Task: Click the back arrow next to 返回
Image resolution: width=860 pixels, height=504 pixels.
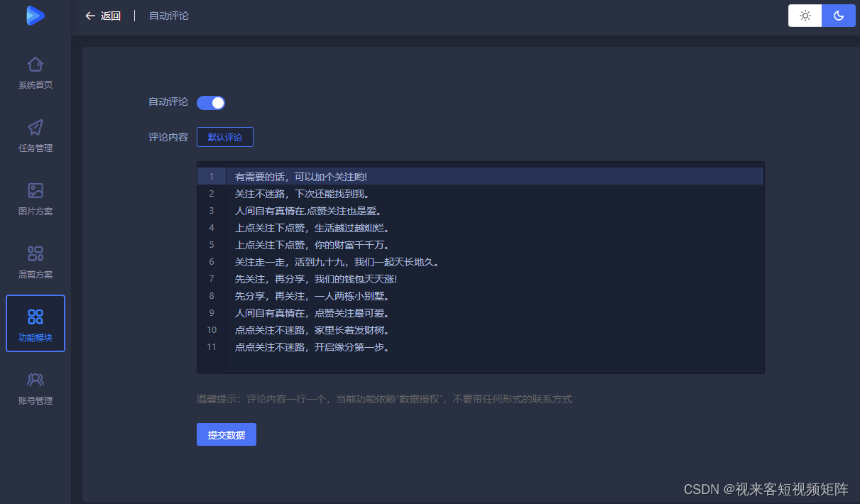Action: (x=89, y=16)
